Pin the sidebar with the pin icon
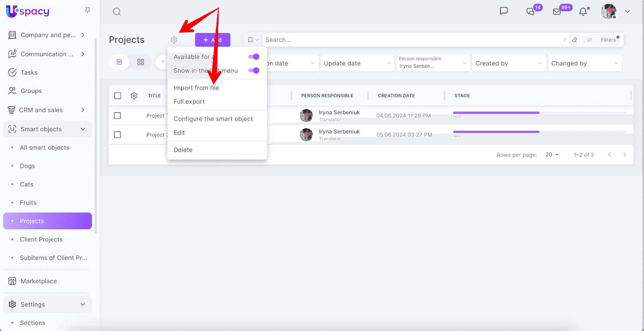 pos(87,10)
